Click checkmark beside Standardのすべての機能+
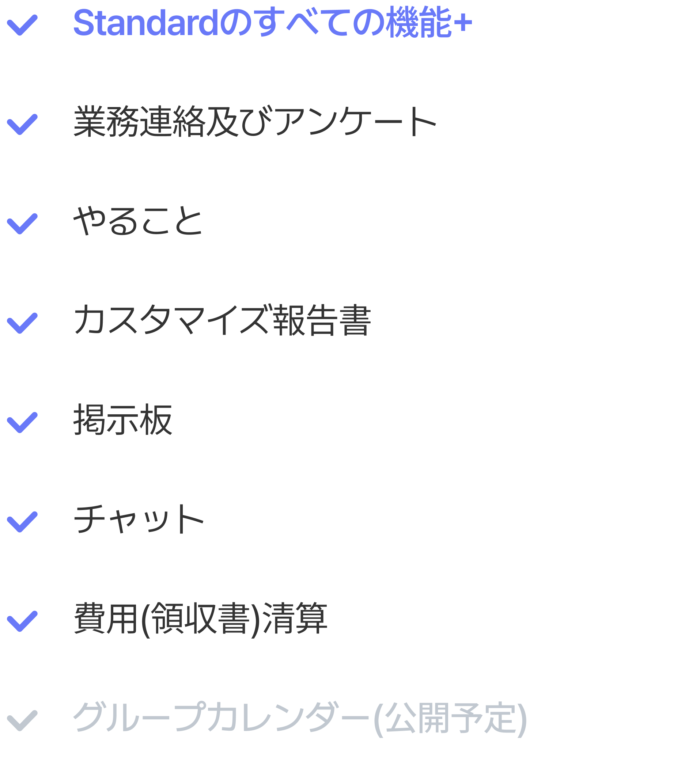685x784 pixels. coord(22,25)
